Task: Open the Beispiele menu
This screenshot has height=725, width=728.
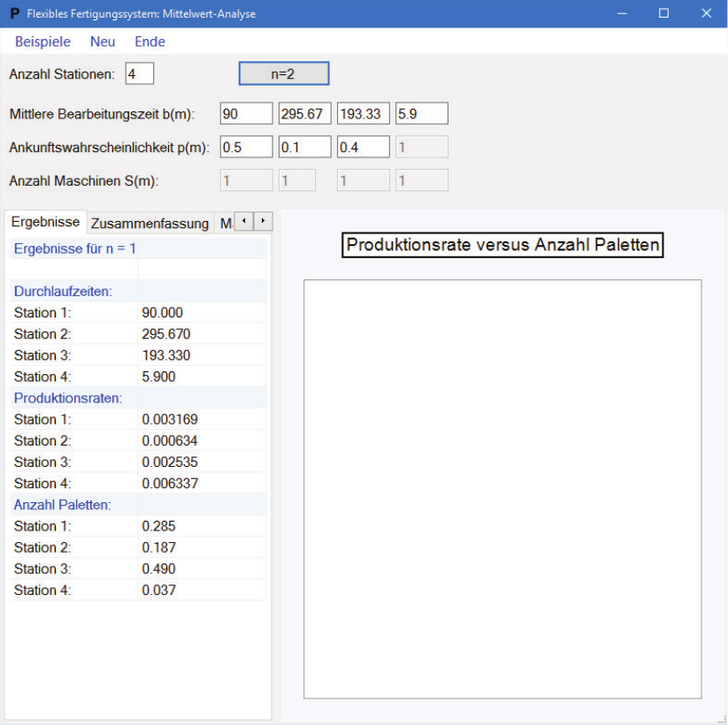Action: tap(42, 42)
